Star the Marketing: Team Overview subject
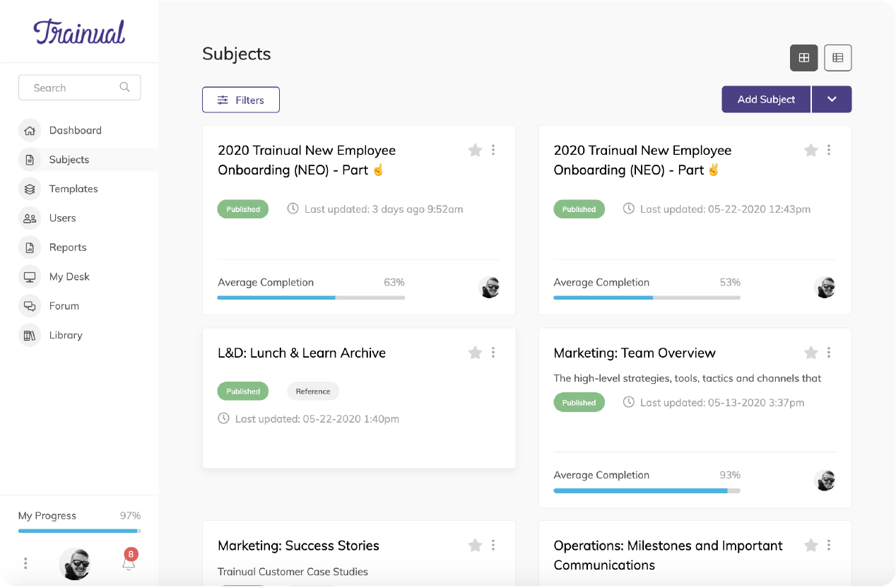 [x=810, y=352]
